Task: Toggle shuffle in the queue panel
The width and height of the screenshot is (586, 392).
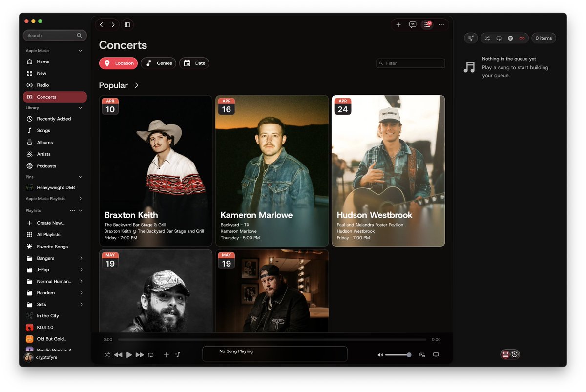Action: (487, 38)
